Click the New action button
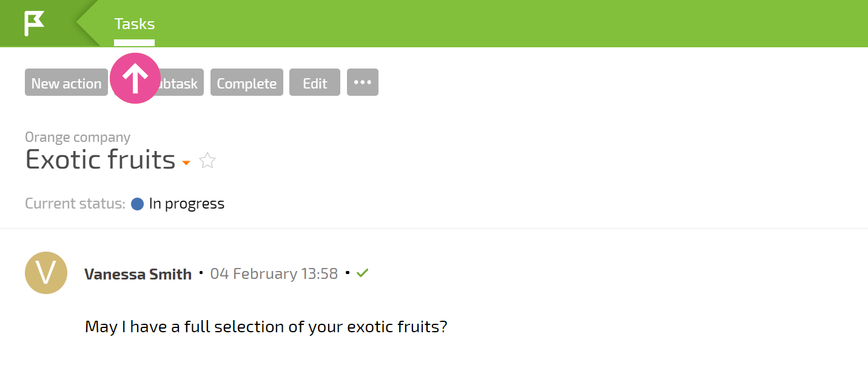The height and width of the screenshot is (385, 868). click(x=66, y=82)
